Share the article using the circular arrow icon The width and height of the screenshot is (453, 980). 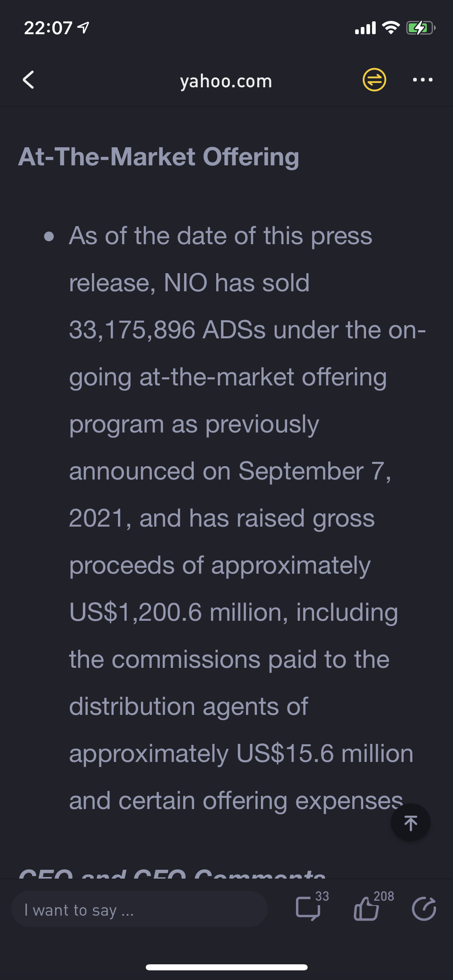[x=424, y=909]
